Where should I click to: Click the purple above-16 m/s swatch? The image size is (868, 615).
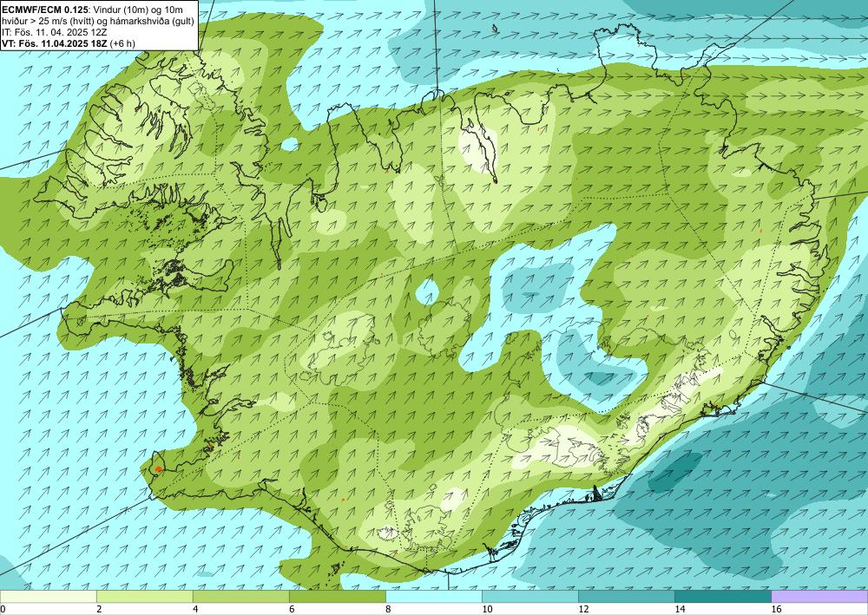coord(819,597)
